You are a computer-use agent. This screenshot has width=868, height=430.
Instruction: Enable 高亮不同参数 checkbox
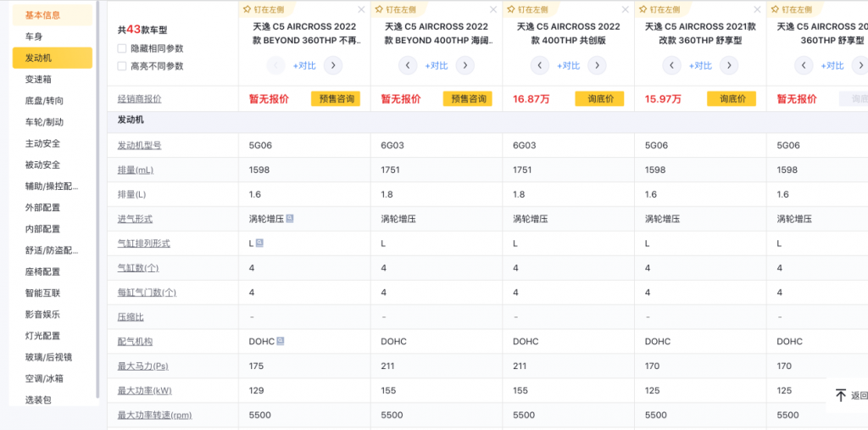click(122, 66)
